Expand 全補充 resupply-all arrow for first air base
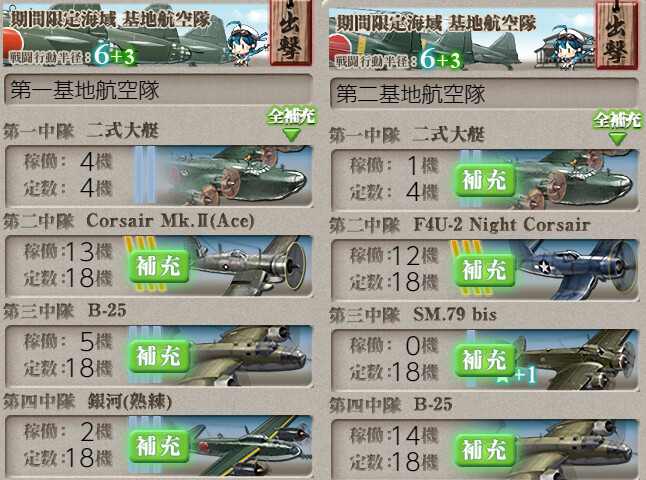Viewport: 646px width, 480px height. click(x=291, y=124)
